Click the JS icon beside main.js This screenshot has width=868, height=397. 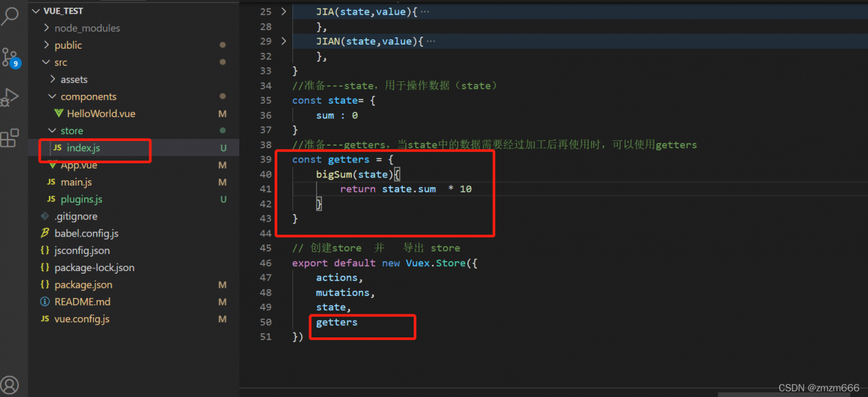(52, 182)
